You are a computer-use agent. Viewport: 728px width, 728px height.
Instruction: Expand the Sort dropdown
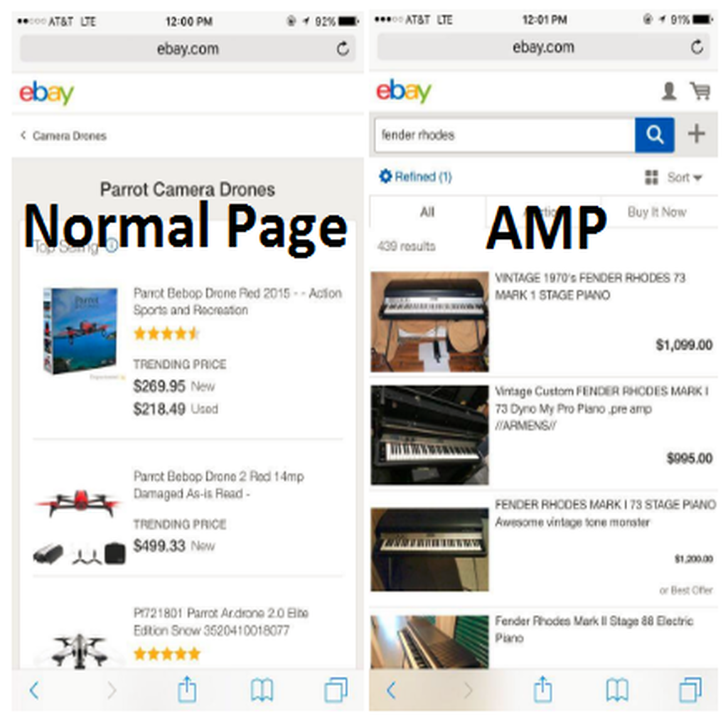(685, 177)
